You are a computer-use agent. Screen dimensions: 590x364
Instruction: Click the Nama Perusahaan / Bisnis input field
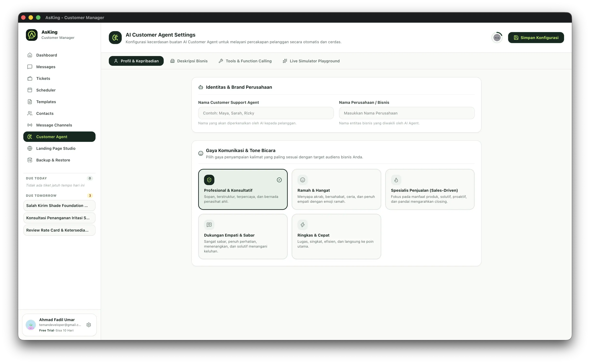[x=407, y=113]
